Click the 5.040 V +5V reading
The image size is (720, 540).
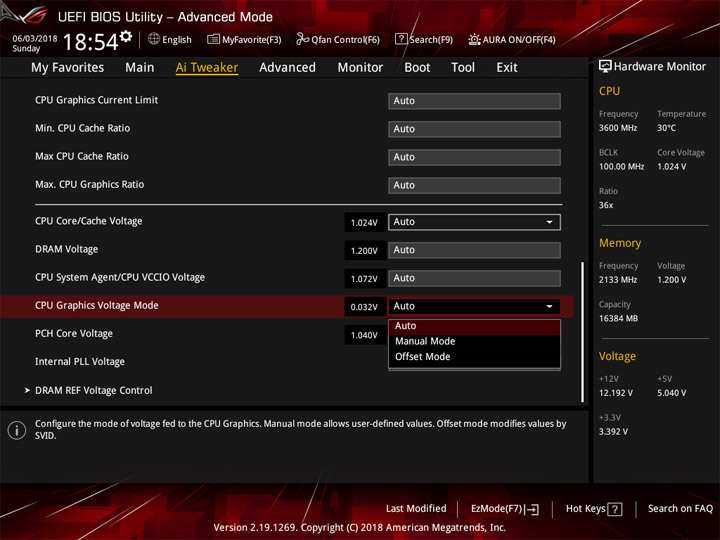[x=671, y=393]
